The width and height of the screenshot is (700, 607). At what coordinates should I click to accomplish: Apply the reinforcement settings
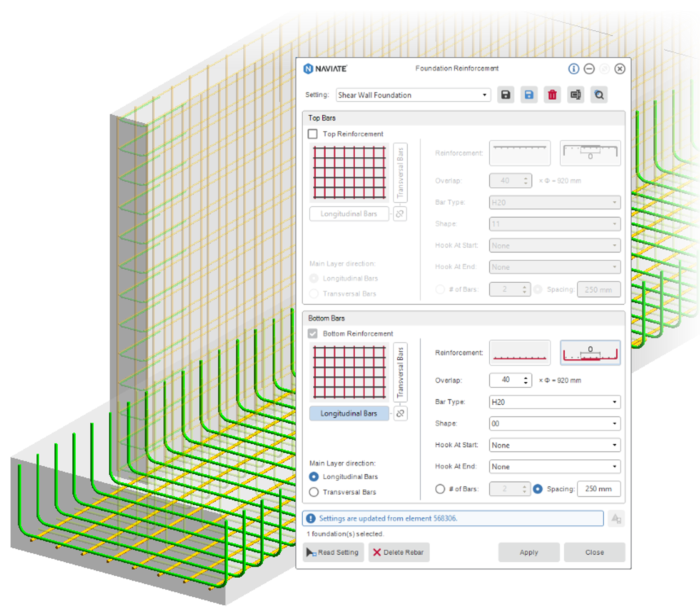point(529,552)
